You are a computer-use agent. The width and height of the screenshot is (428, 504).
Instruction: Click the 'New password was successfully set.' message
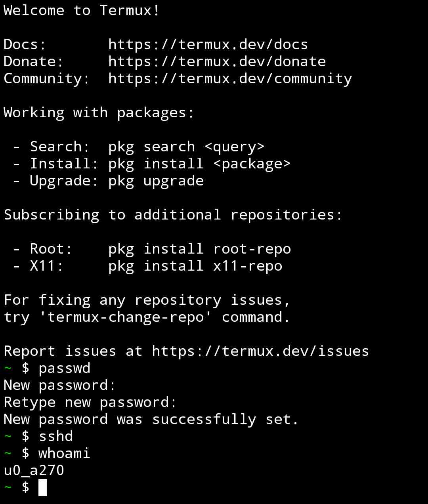(151, 419)
